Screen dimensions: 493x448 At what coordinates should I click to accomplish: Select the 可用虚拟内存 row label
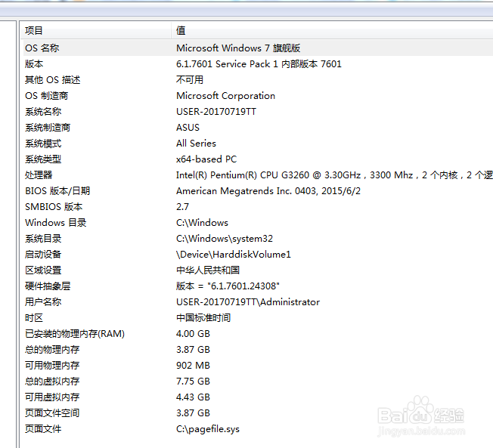click(52, 397)
